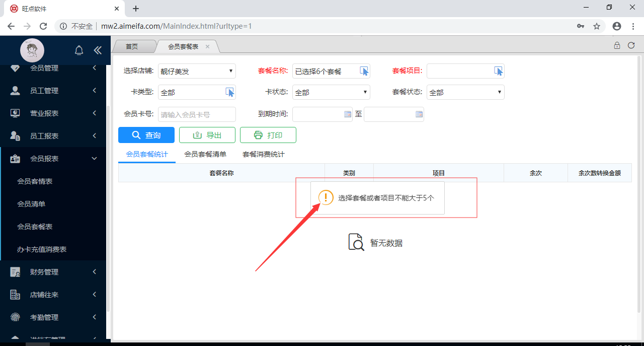The height and width of the screenshot is (346, 644).
Task: Open 会员客情表 in the sidebar
Action: tap(35, 181)
